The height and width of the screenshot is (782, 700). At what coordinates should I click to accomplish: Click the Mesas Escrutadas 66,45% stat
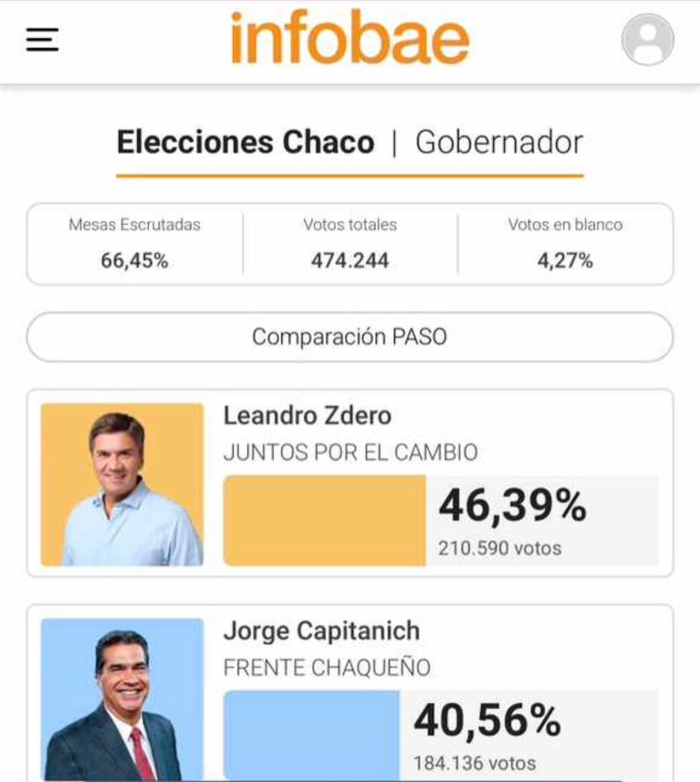[x=135, y=244]
